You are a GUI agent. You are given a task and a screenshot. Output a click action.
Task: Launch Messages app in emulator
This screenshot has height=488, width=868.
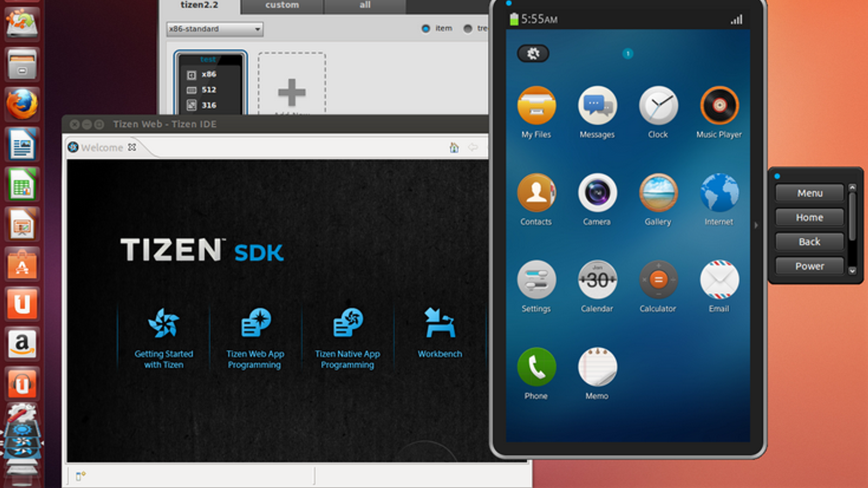pos(597,106)
